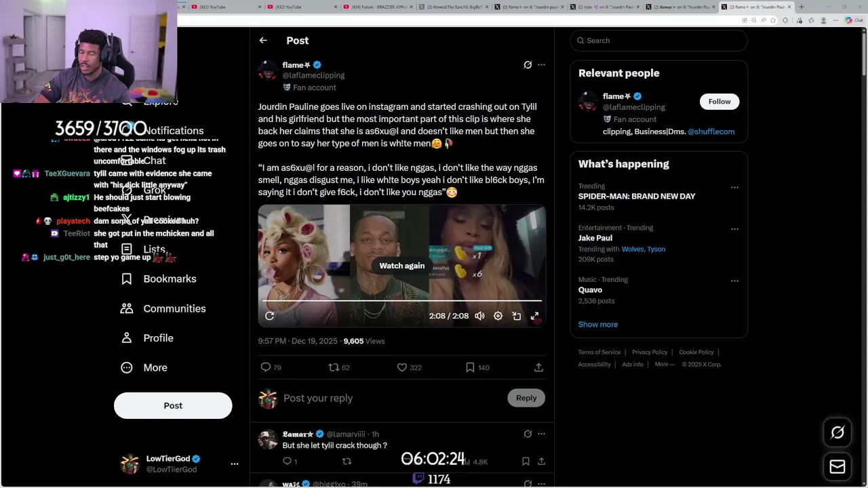Enter fullscreen on the video player
Viewport: 868px width, 488px height.
(534, 316)
